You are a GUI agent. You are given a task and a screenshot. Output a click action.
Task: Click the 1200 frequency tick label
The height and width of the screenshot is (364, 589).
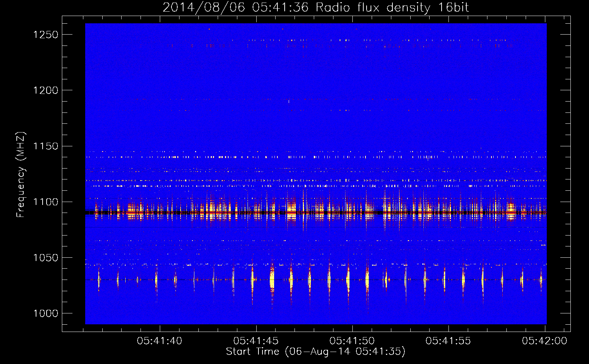click(46, 90)
